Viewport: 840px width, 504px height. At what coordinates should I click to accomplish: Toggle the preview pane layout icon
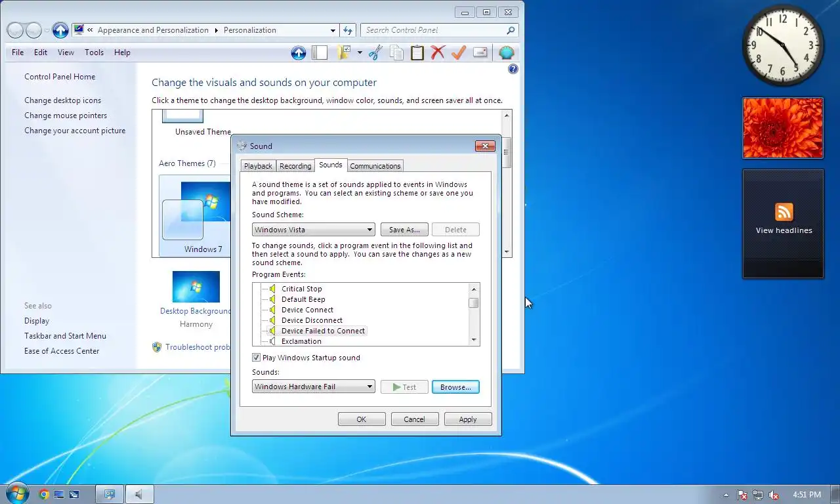(320, 53)
